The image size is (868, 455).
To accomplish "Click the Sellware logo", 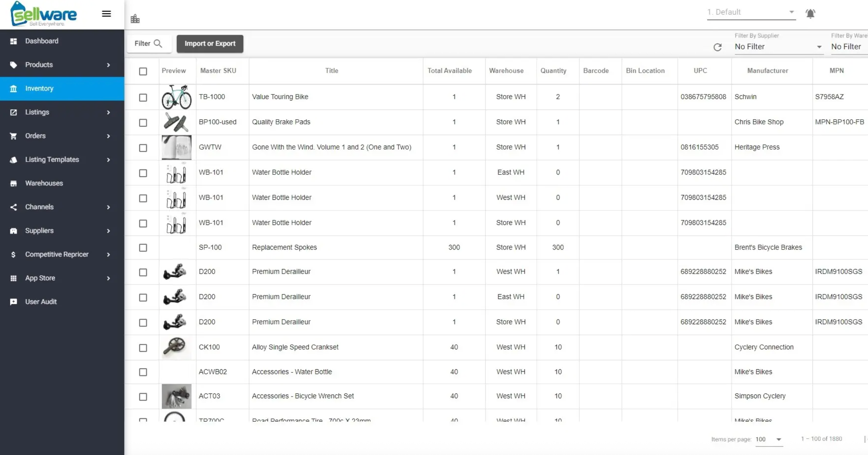I will click(x=44, y=14).
